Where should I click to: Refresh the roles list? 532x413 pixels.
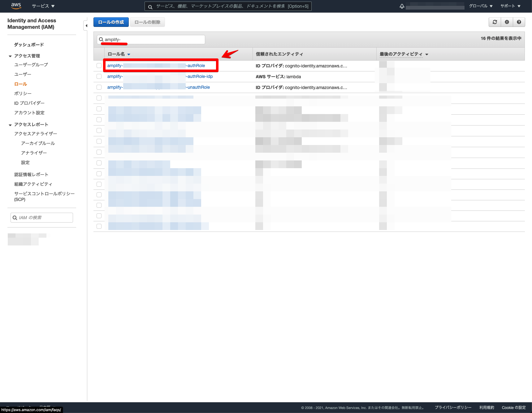(x=495, y=22)
